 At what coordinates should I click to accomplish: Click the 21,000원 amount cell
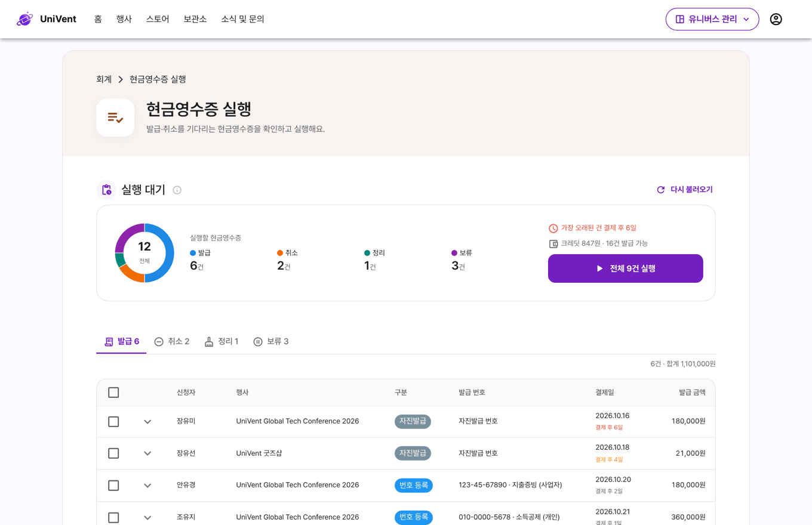(x=691, y=453)
